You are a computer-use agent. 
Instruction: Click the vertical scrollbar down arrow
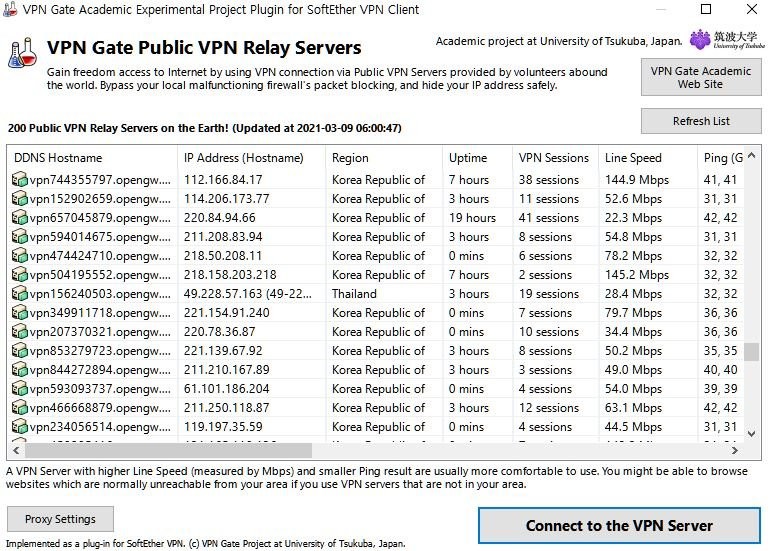[x=751, y=434]
